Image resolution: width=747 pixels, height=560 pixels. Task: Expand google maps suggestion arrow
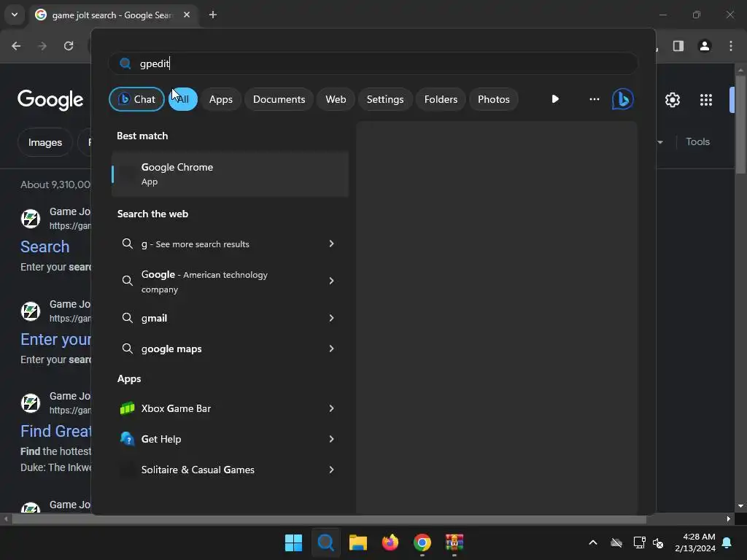[x=332, y=349]
